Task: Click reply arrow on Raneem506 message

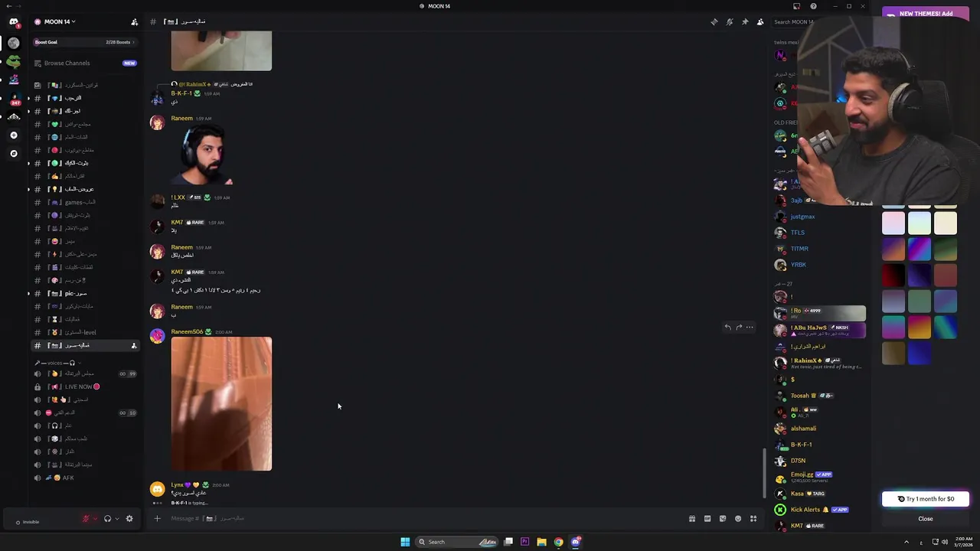Action: [727, 328]
